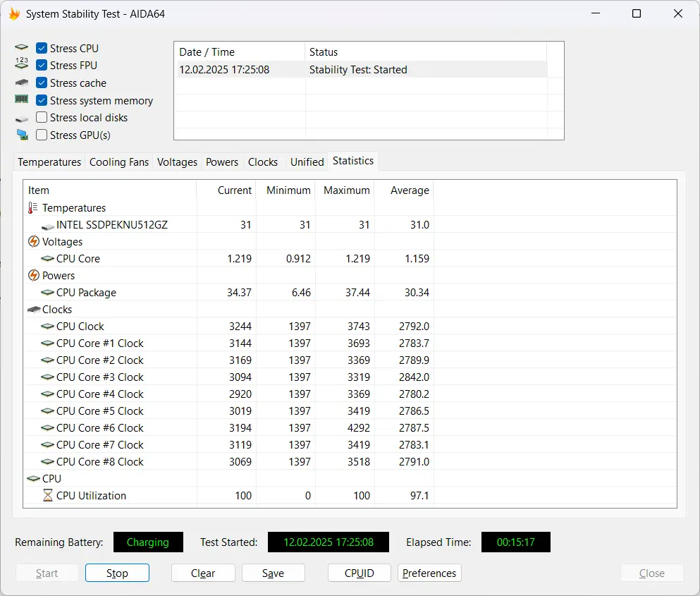Click the Average column header
Image resolution: width=700 pixels, height=596 pixels.
(404, 190)
